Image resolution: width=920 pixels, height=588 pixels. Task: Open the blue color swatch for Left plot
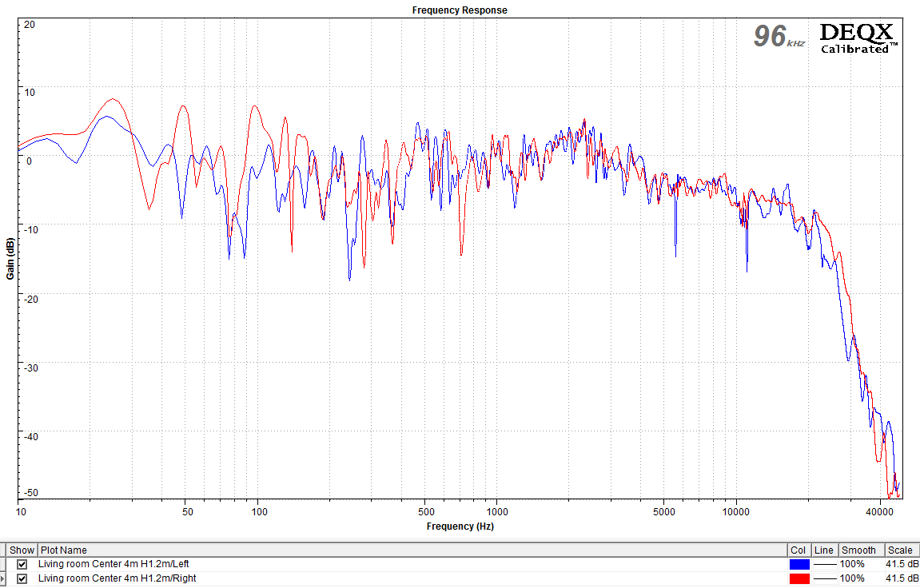point(799,565)
